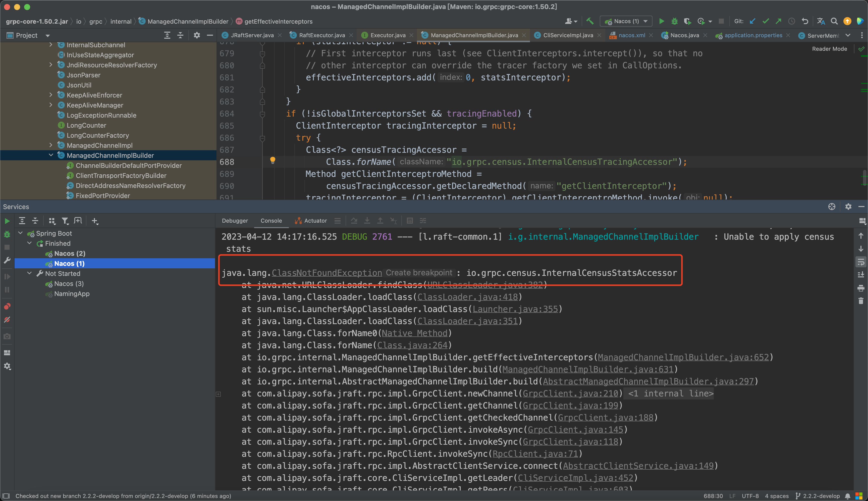
Task: Open Search Everywhere magnifier icon
Action: (x=834, y=21)
